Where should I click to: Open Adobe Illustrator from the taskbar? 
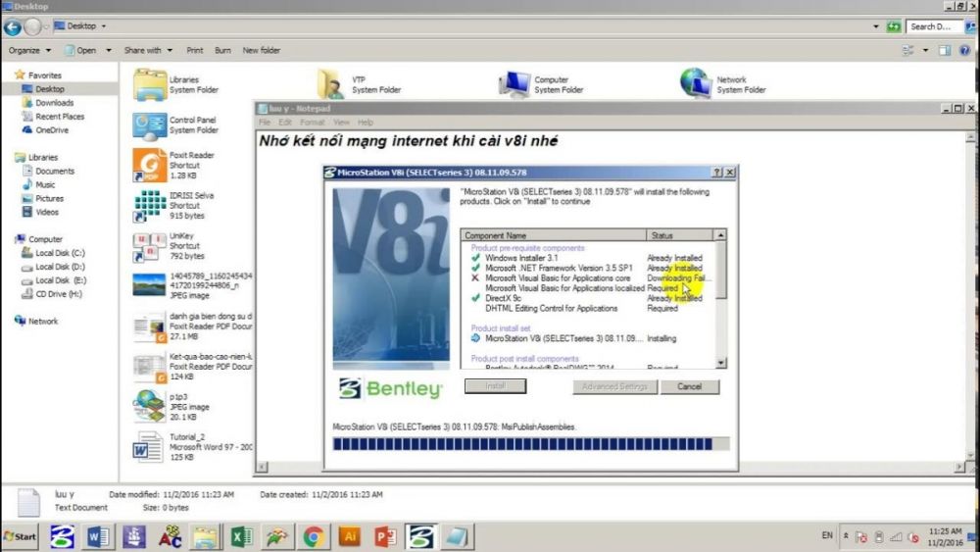[349, 536]
